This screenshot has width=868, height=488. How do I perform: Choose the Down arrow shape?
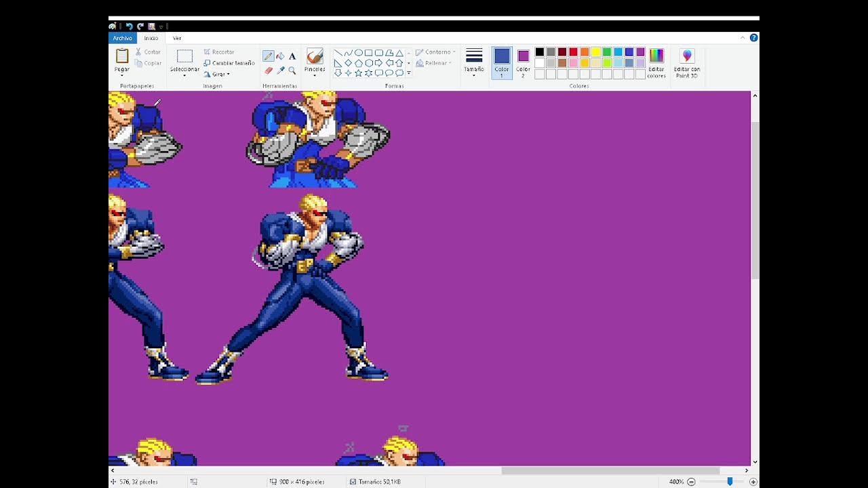pos(338,73)
